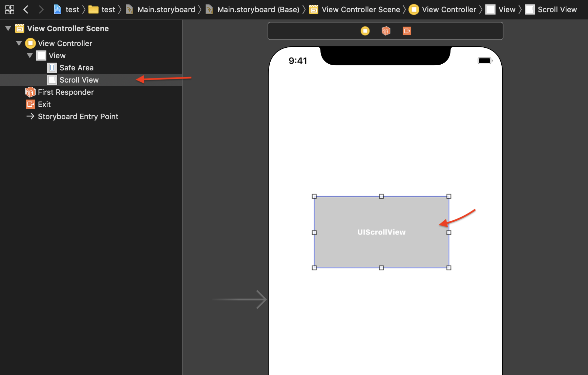Click the Safe Area icon in outline

click(x=52, y=68)
